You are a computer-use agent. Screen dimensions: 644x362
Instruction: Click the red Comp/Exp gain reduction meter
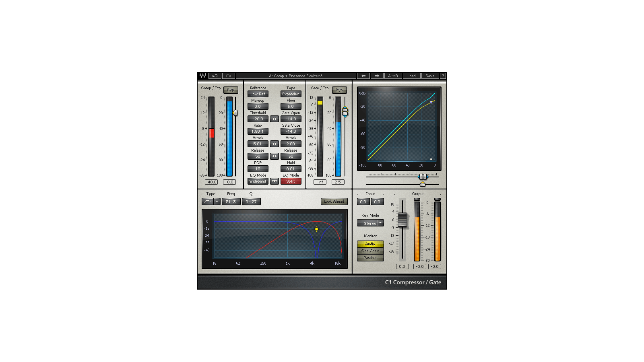(x=212, y=133)
